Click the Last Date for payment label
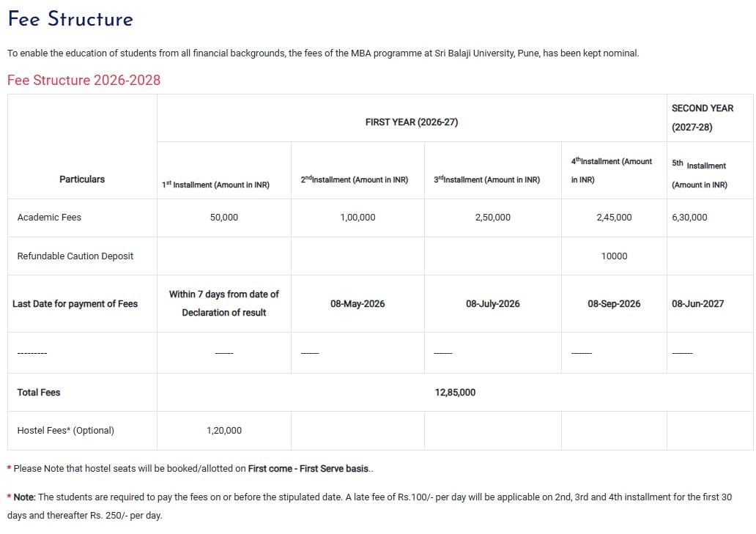 [75, 304]
